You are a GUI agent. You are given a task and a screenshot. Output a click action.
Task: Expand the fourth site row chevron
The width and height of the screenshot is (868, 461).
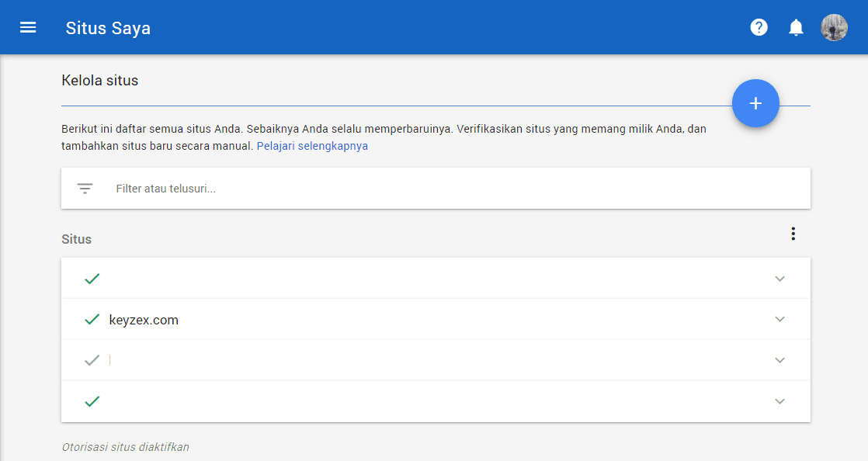(780, 401)
